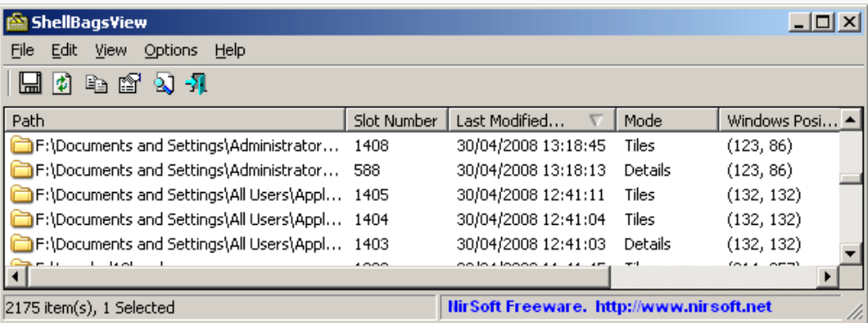Open the Edit menu
The image size is (868, 323).
65,51
